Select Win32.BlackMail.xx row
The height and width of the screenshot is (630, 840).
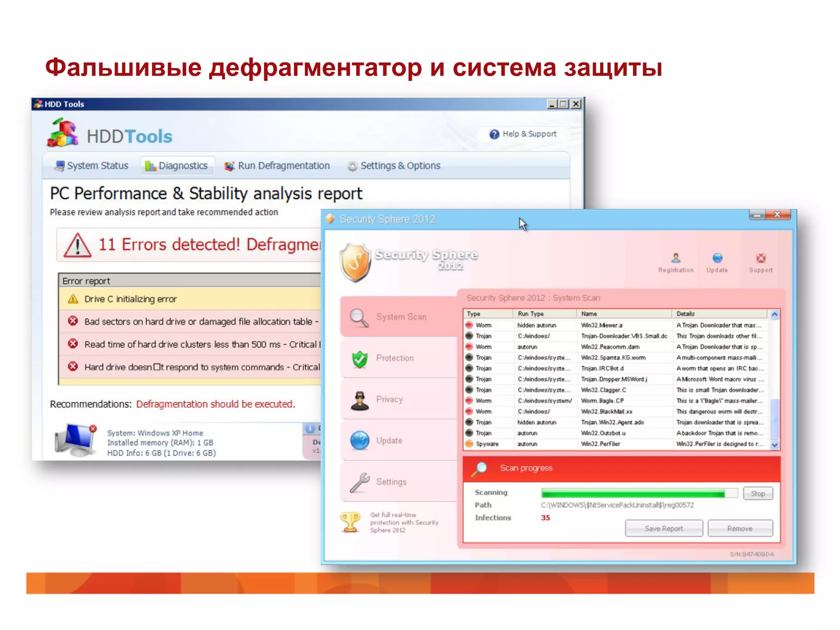coord(615,411)
